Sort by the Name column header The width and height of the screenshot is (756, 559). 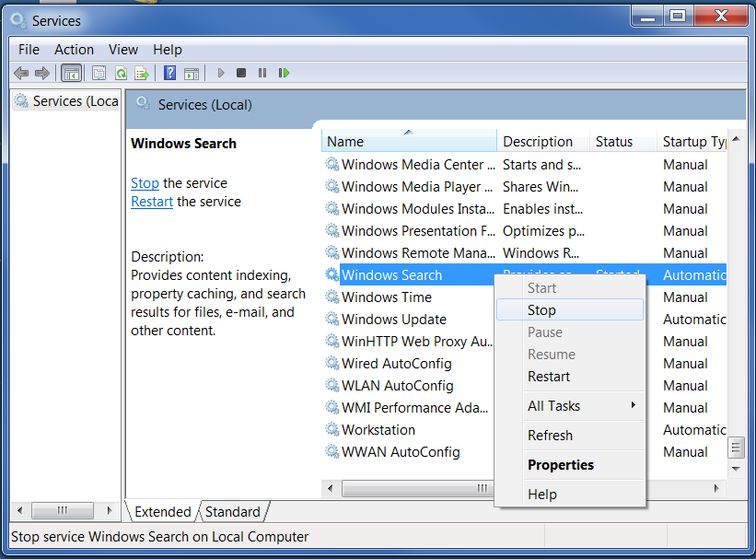pyautogui.click(x=409, y=141)
